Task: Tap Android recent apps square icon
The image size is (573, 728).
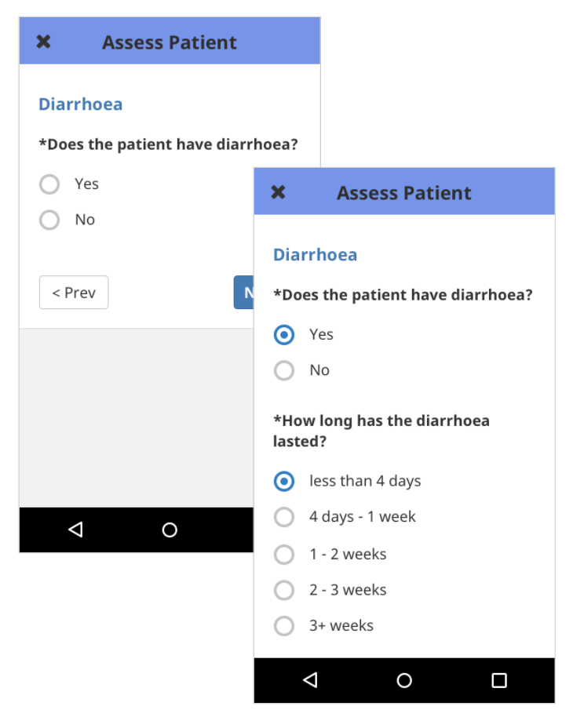Action: coord(499,680)
